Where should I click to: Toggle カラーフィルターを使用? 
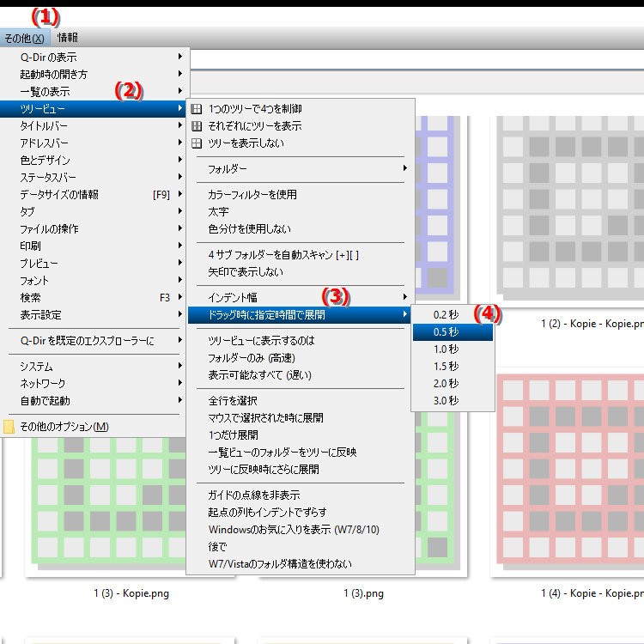301,195
